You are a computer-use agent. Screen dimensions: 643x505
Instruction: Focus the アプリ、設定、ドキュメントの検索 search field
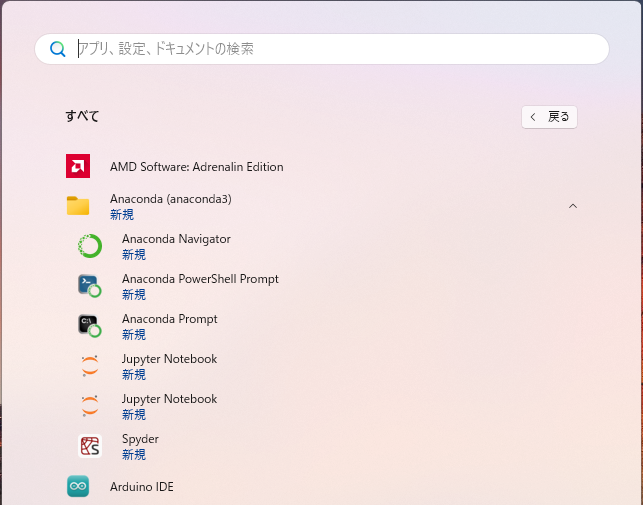pos(330,49)
